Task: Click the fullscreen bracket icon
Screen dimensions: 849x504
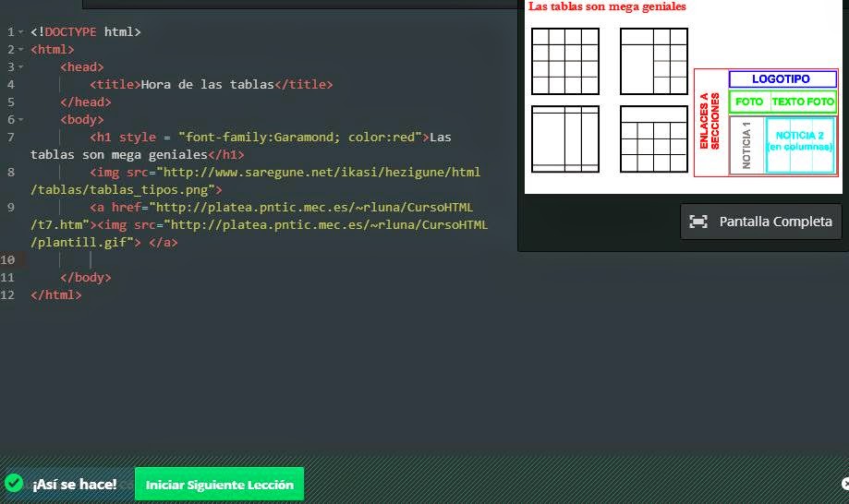Action: [697, 222]
